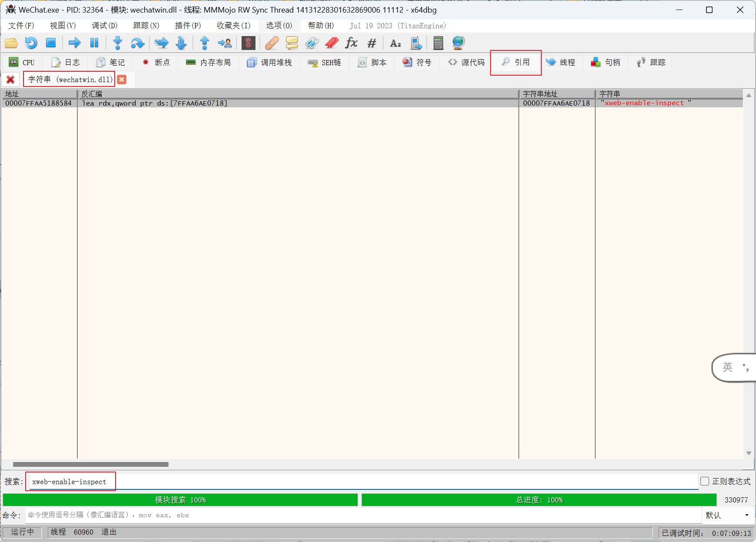Click the horizontal scrollbar thumb
756x542 pixels.
point(91,464)
